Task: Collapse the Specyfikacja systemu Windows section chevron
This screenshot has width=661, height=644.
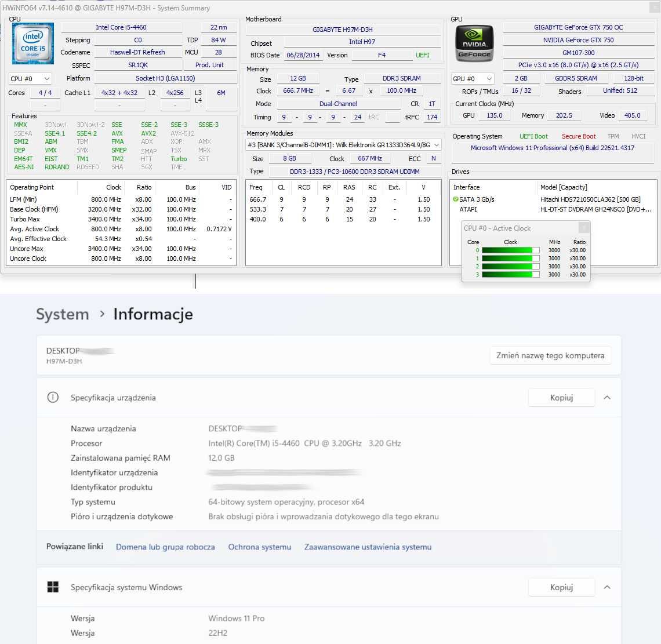Action: (x=607, y=587)
